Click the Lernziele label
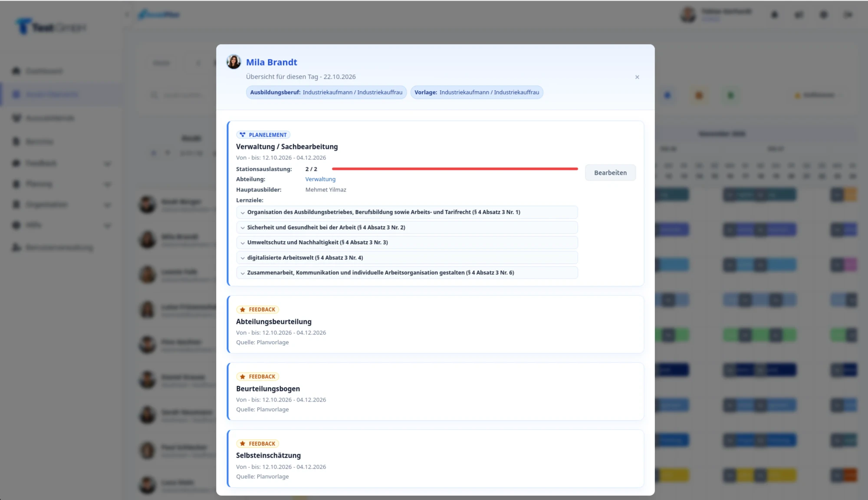The height and width of the screenshot is (500, 868). point(250,201)
